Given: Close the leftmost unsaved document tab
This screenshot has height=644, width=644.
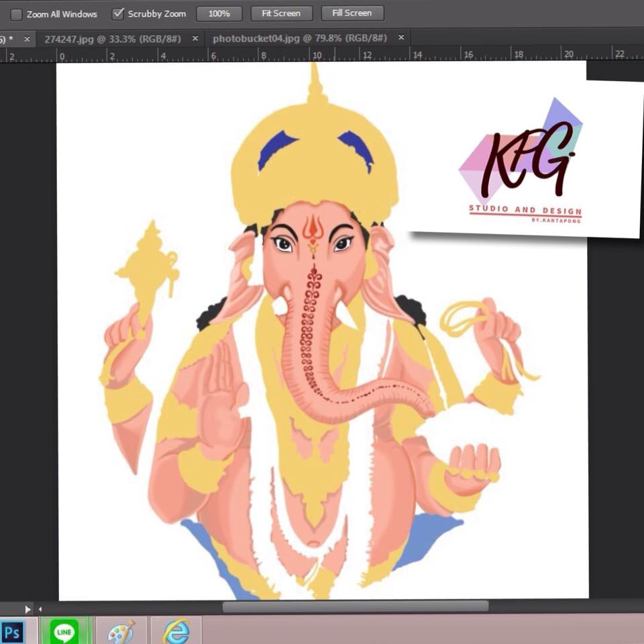Looking at the screenshot, I should (27, 39).
